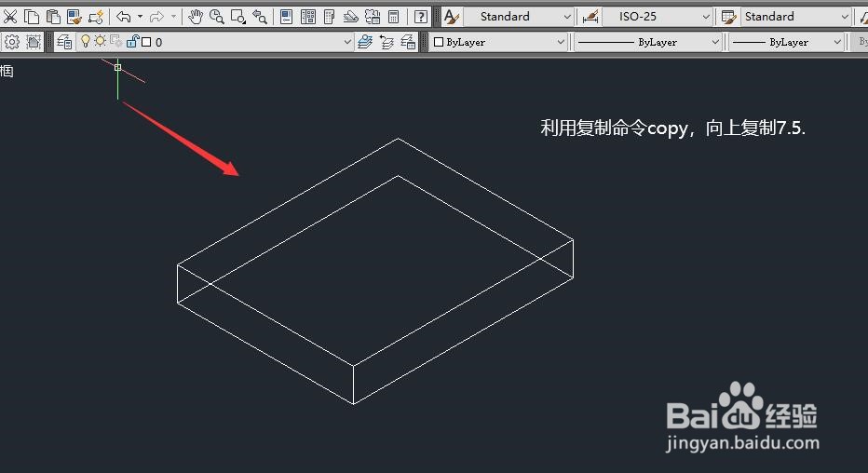The width and height of the screenshot is (868, 473).
Task: Toggle layer 0 on/off lightbulb
Action: click(x=86, y=42)
